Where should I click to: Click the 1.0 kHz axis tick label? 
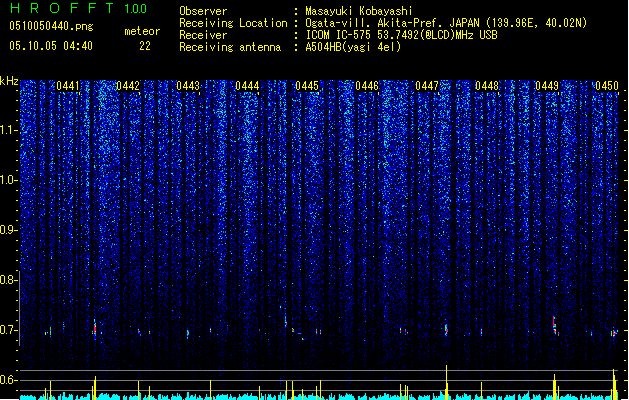9,180
